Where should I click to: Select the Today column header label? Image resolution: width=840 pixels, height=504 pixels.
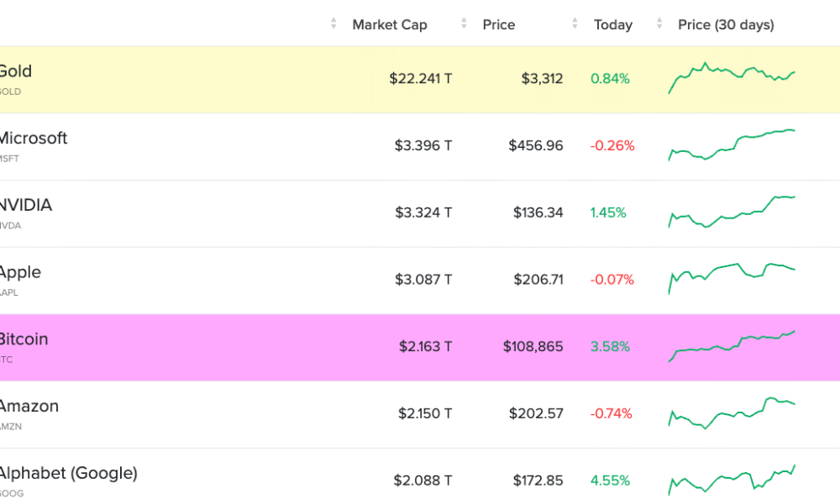click(x=613, y=24)
